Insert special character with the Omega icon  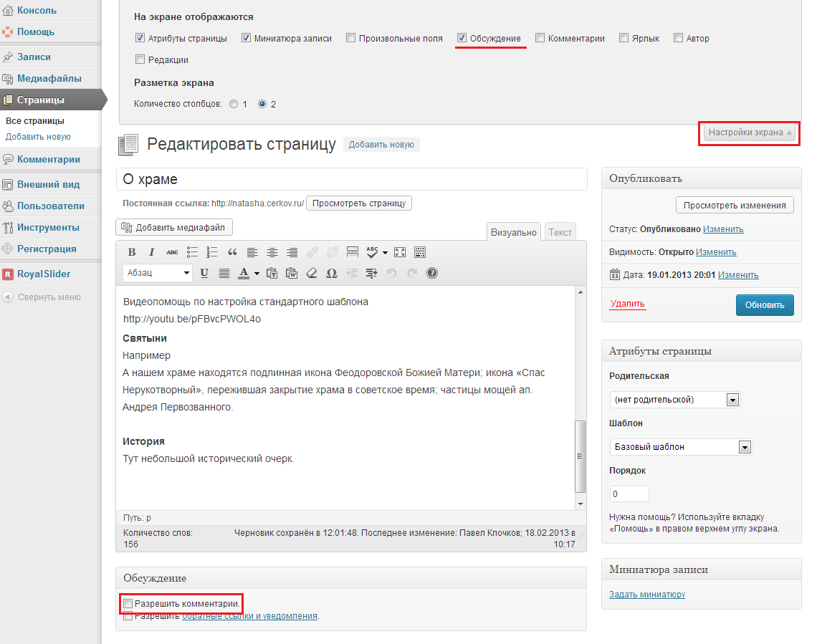click(331, 273)
